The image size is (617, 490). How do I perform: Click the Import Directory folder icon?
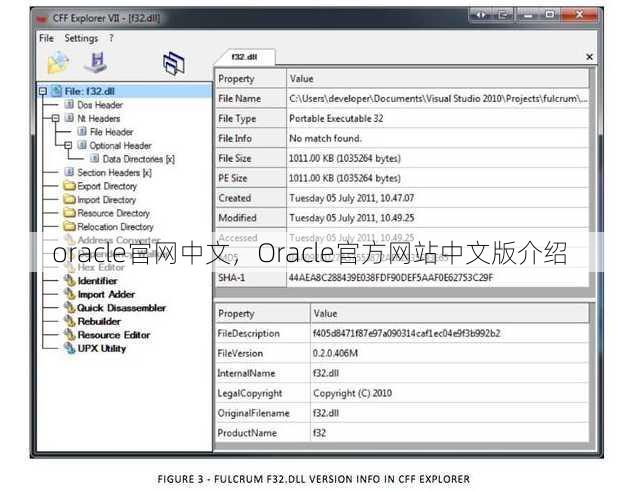(x=69, y=199)
